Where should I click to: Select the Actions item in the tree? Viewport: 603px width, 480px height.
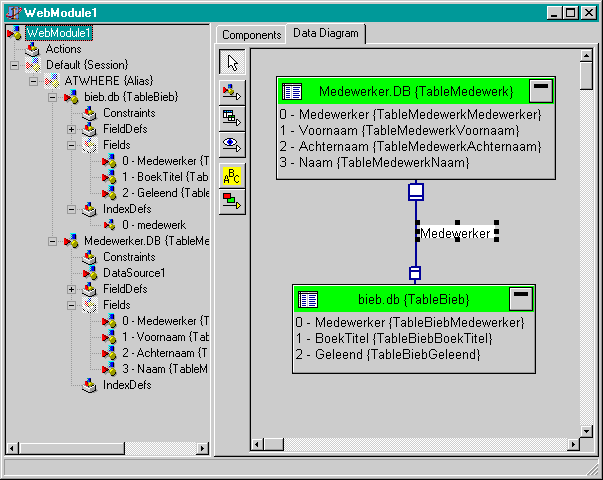pos(63,49)
